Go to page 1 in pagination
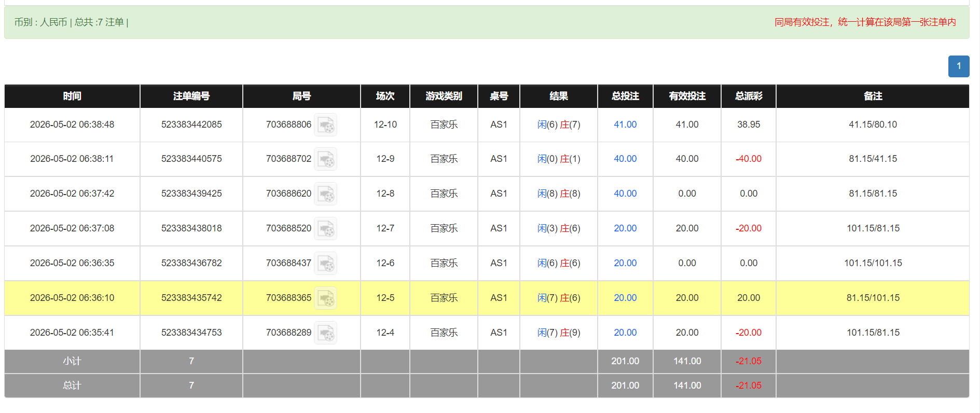The width and height of the screenshot is (980, 413). pyautogui.click(x=959, y=66)
